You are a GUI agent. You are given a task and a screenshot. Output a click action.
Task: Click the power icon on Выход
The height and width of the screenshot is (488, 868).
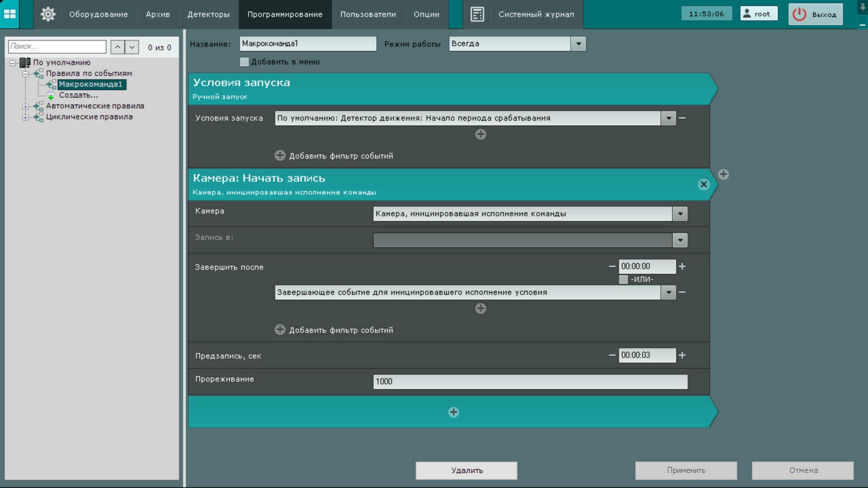799,14
